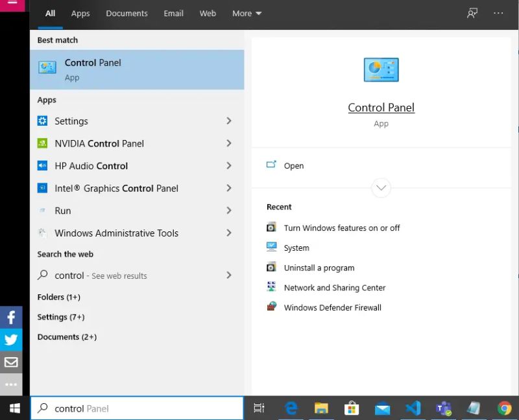This screenshot has width=519, height=420.
Task: Open the Run result
Action: point(62,211)
